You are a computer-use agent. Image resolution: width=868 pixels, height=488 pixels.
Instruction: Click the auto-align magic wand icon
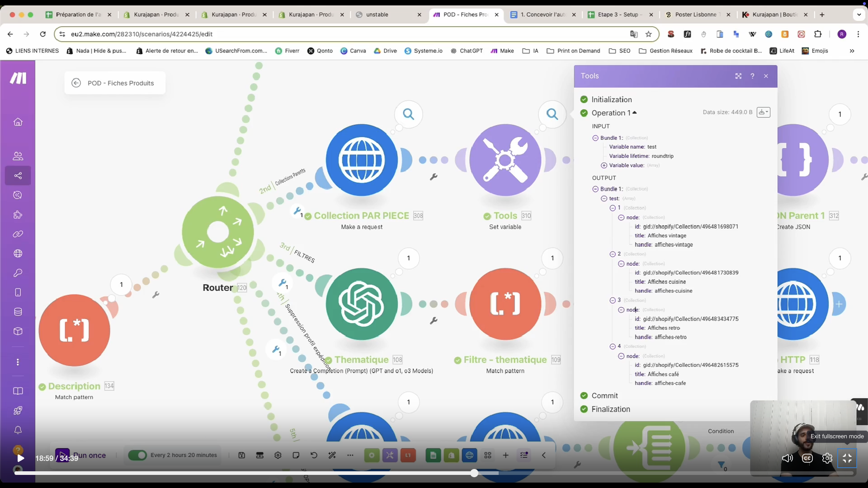click(x=332, y=455)
